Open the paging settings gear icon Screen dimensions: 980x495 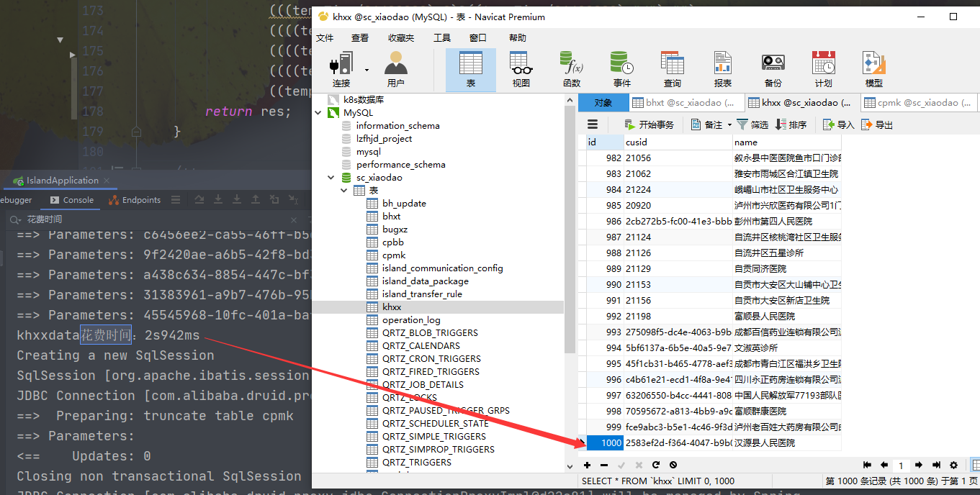point(954,466)
